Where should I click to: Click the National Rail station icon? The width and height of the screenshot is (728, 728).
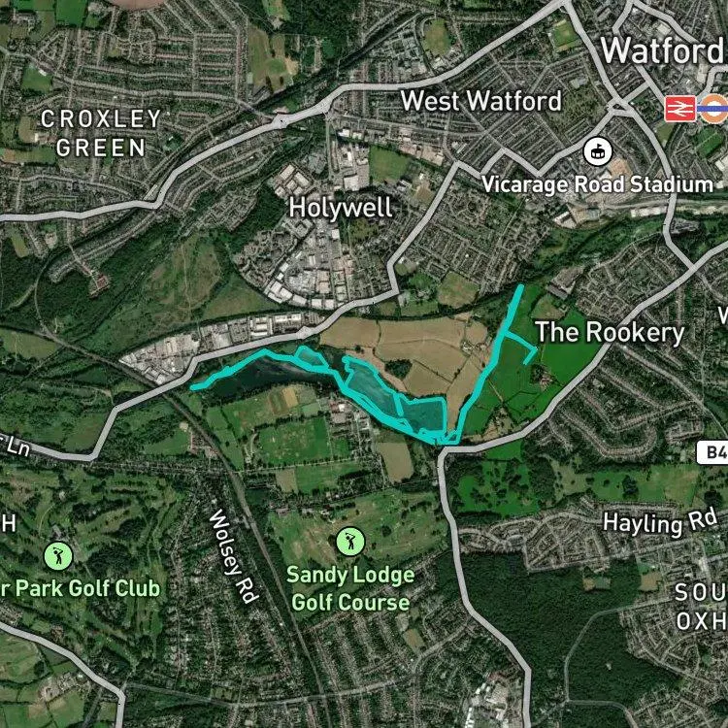point(679,109)
